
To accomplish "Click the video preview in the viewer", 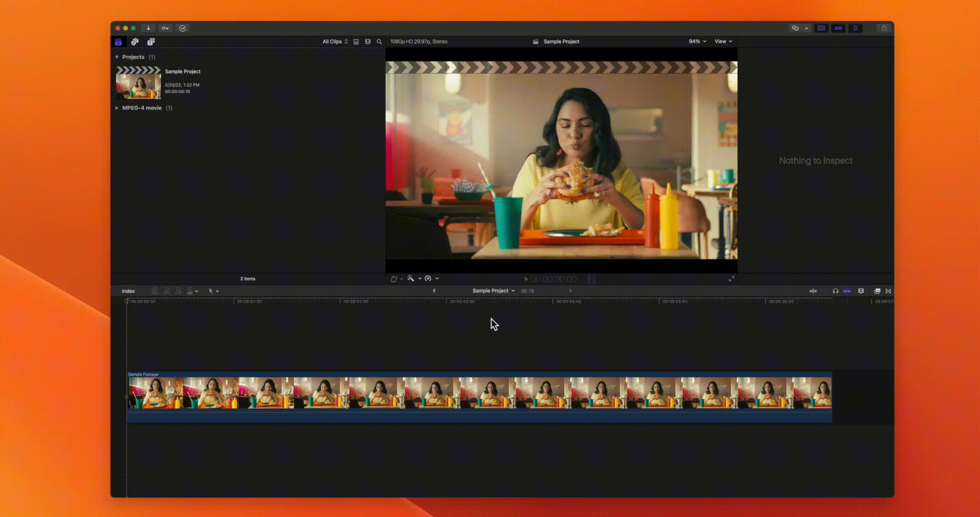I will pos(561,160).
